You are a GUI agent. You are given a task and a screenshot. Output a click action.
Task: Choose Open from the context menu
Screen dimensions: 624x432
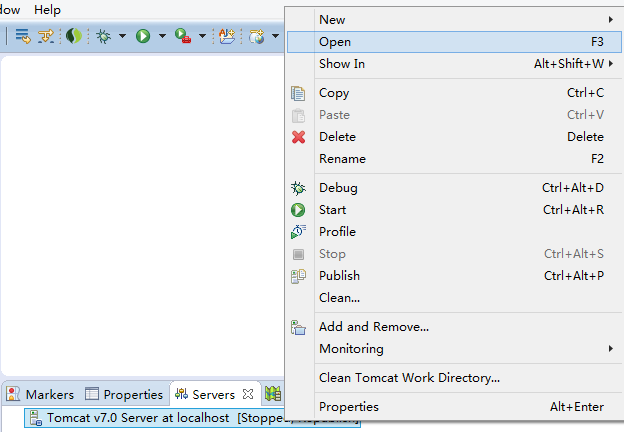[x=454, y=42]
